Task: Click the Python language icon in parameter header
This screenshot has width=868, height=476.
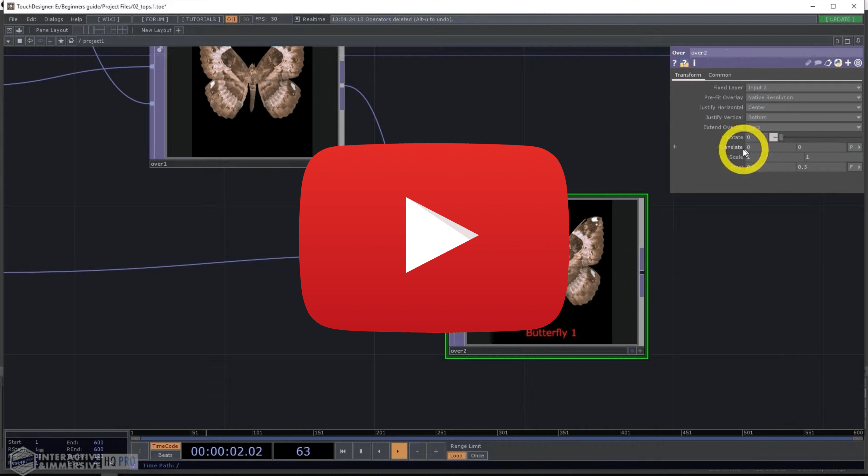Action: [838, 63]
